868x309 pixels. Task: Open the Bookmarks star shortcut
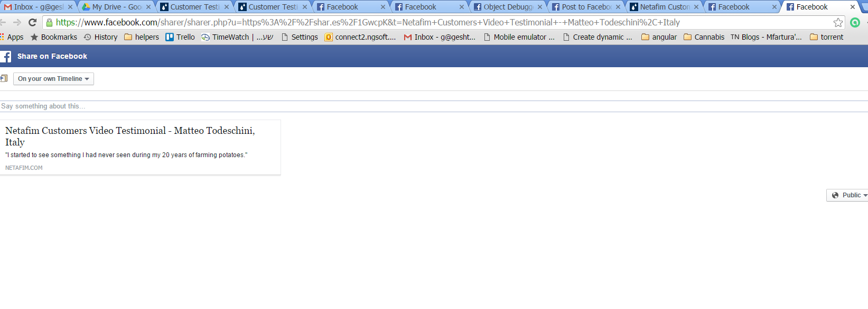pos(54,37)
